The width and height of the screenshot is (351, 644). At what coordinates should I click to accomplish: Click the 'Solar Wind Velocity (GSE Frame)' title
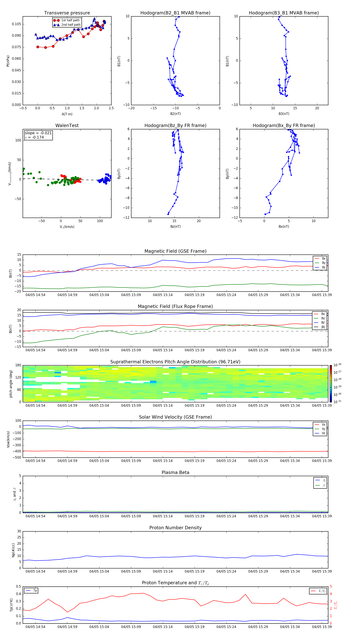[175, 417]
